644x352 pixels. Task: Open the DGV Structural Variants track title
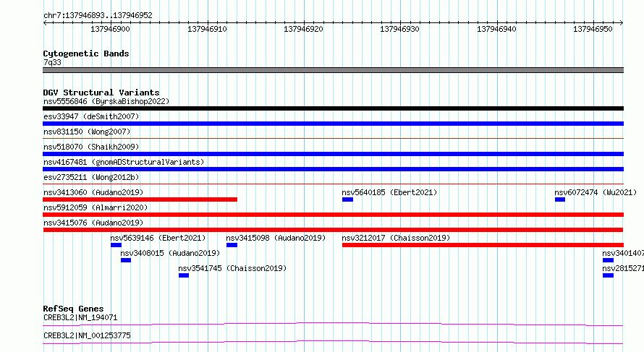[101, 93]
